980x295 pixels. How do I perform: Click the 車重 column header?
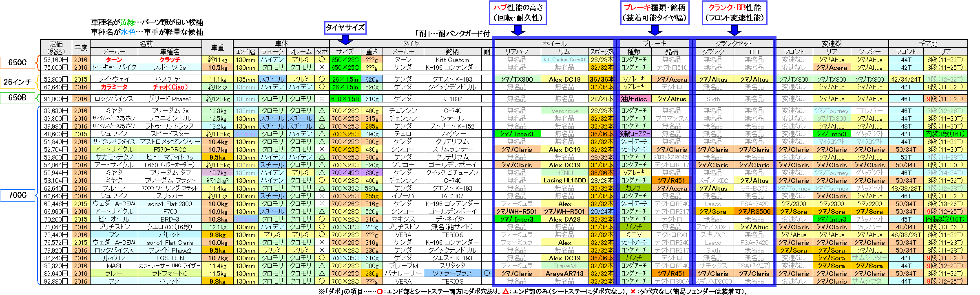tap(217, 47)
